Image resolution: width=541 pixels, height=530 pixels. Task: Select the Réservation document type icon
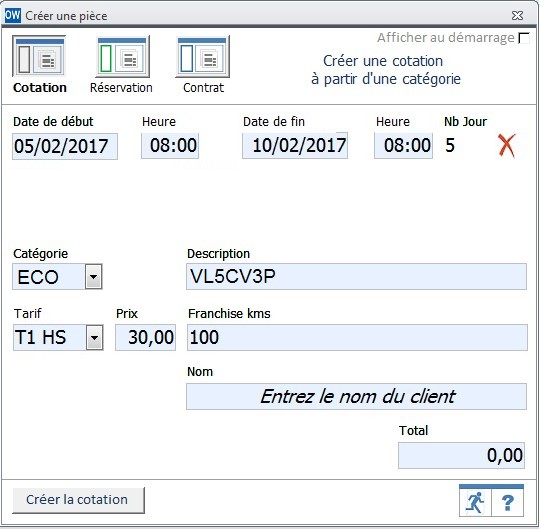click(122, 57)
